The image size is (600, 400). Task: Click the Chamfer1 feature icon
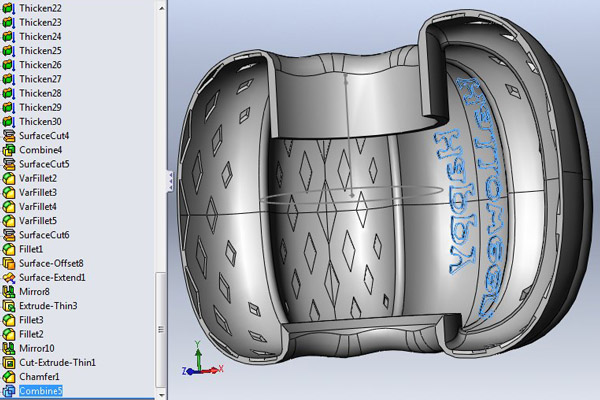tap(8, 376)
